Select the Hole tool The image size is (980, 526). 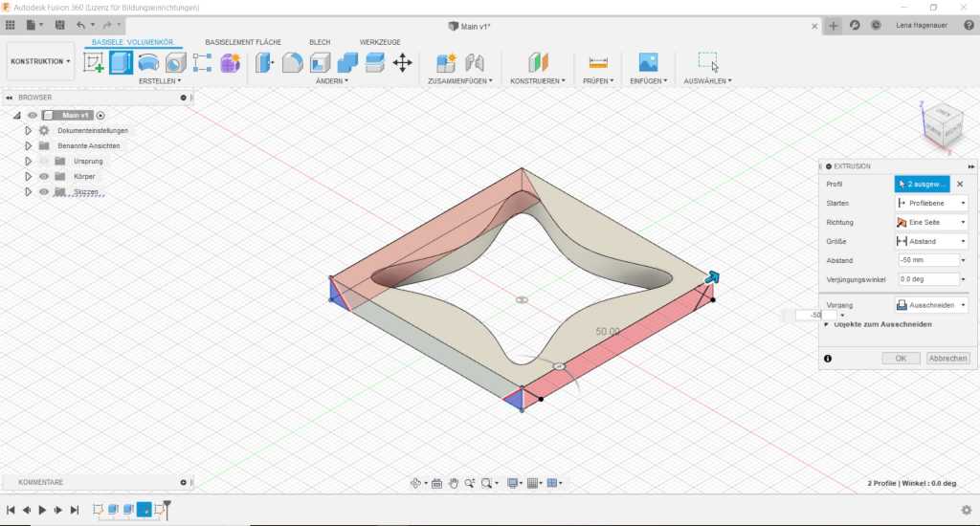pyautogui.click(x=176, y=62)
